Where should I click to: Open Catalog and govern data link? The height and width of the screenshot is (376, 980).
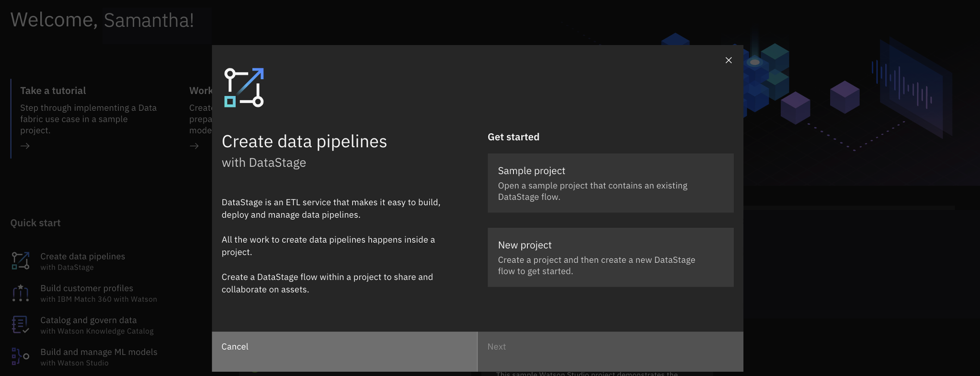[x=89, y=320]
